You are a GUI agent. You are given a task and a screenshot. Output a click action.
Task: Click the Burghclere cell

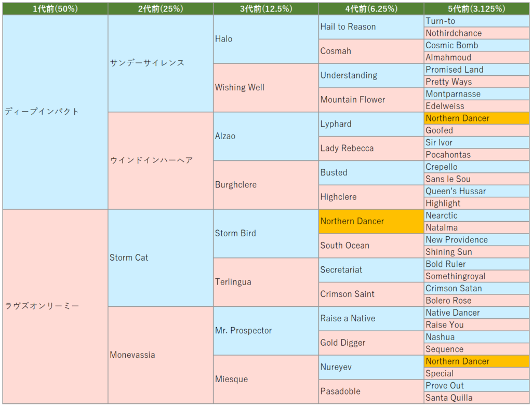(x=266, y=185)
